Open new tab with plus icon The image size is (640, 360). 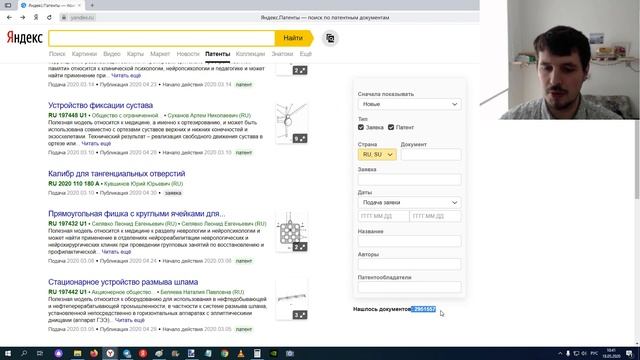[x=92, y=5]
